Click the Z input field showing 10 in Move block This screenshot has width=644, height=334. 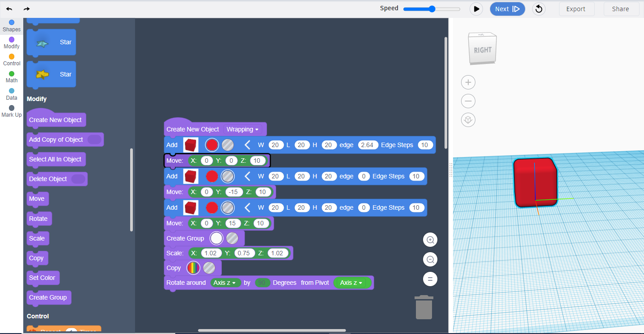pos(258,160)
